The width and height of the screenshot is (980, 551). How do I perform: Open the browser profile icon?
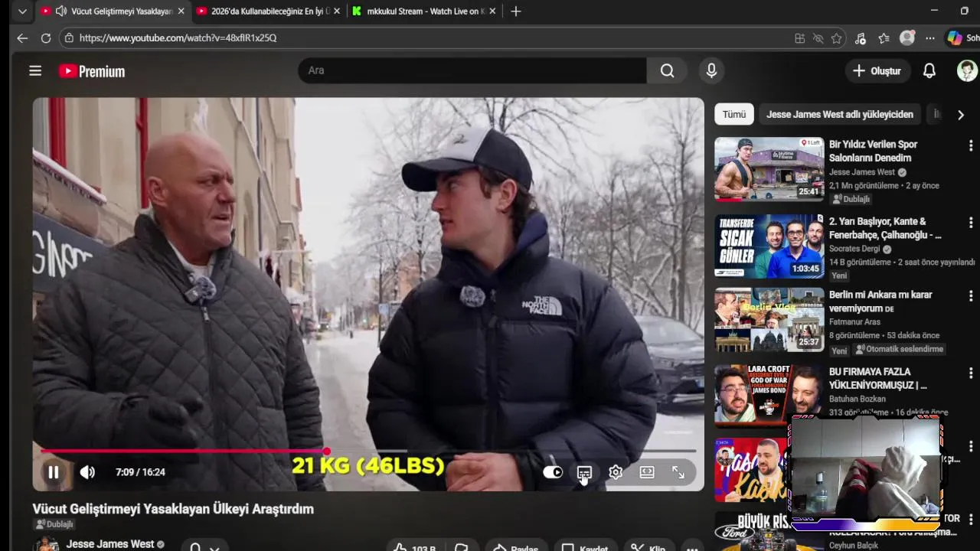point(907,37)
